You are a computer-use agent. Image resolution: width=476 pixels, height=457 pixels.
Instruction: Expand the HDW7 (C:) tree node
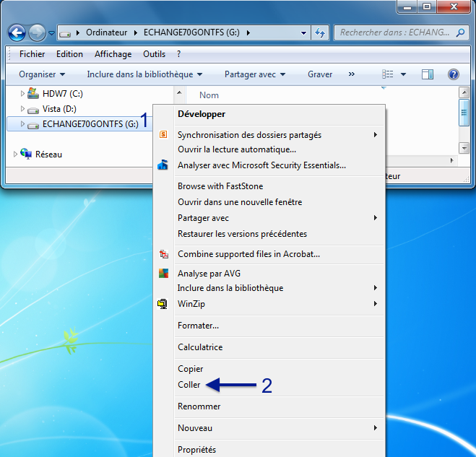[22, 94]
